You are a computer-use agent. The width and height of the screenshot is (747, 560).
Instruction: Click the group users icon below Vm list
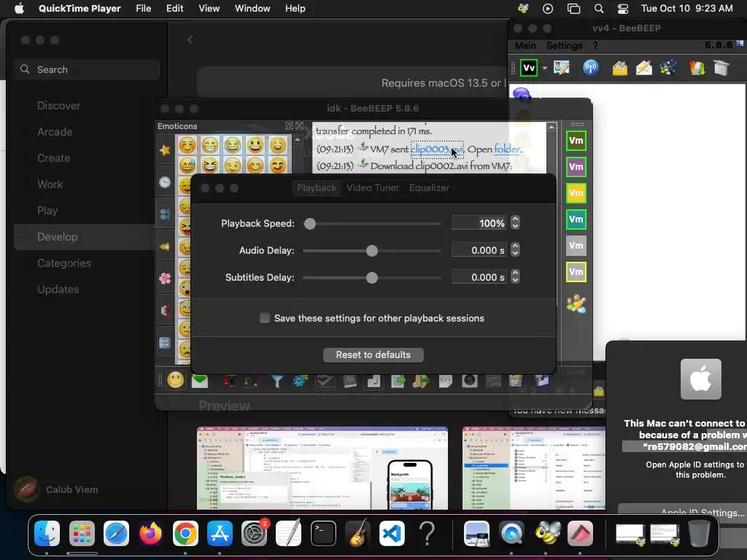pos(576,304)
